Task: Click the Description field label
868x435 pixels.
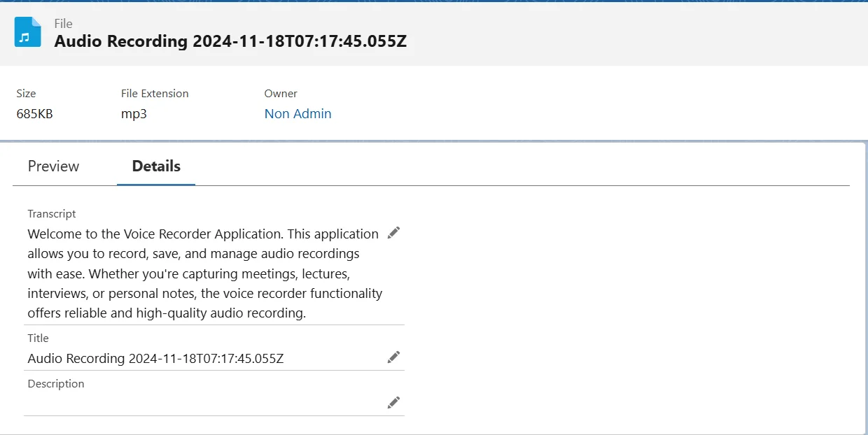Action: (56, 384)
